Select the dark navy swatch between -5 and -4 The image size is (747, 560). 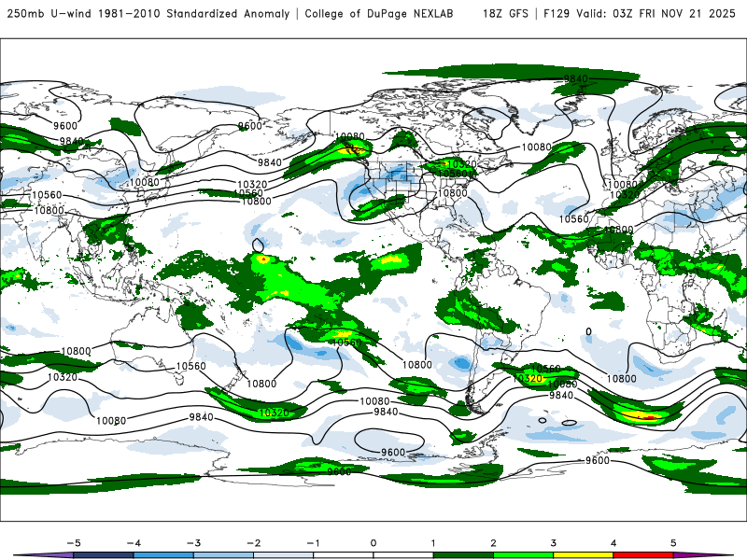coord(104,555)
